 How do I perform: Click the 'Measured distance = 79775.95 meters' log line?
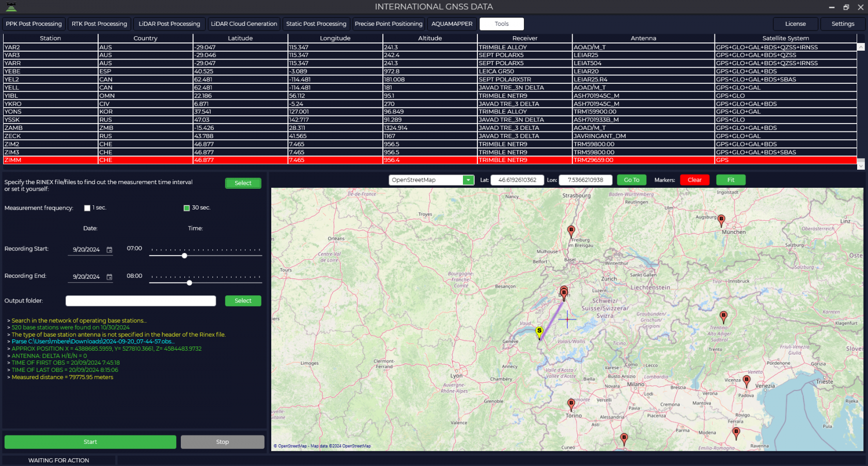(63, 377)
